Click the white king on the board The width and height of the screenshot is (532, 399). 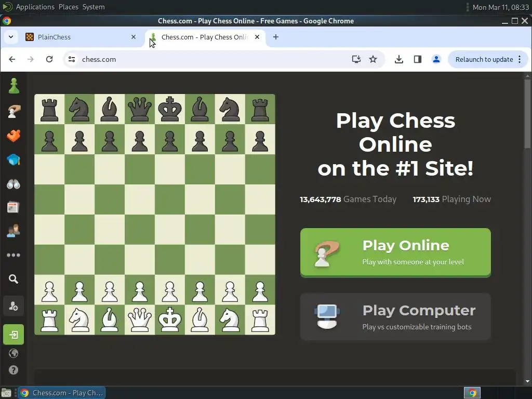(x=170, y=320)
